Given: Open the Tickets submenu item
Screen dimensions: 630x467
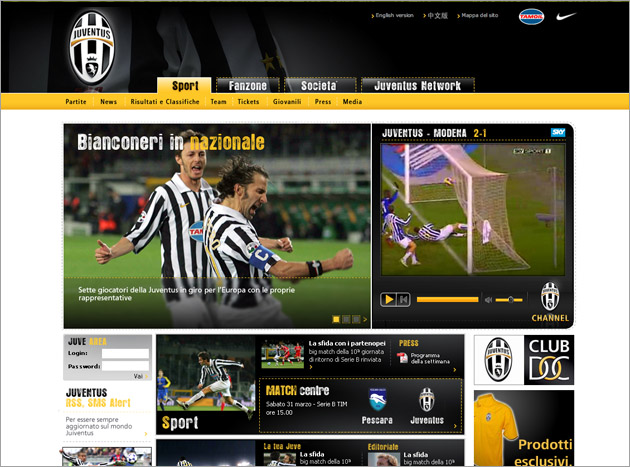Looking at the screenshot, I should (248, 102).
